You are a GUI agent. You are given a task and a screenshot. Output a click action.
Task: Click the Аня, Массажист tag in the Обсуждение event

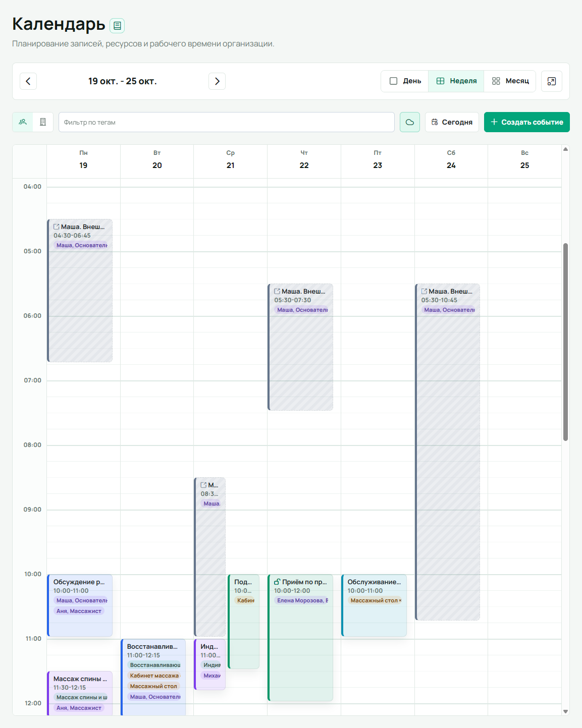coord(79,611)
